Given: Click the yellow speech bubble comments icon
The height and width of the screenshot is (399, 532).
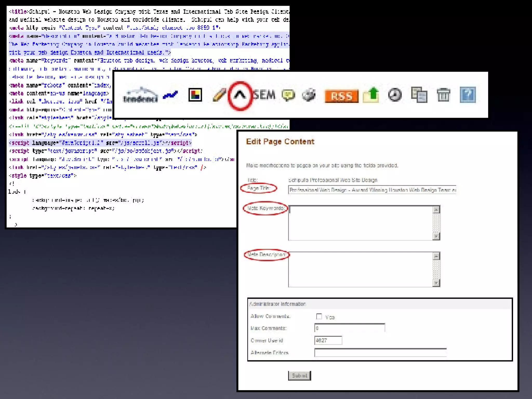Looking at the screenshot, I should click(288, 95).
